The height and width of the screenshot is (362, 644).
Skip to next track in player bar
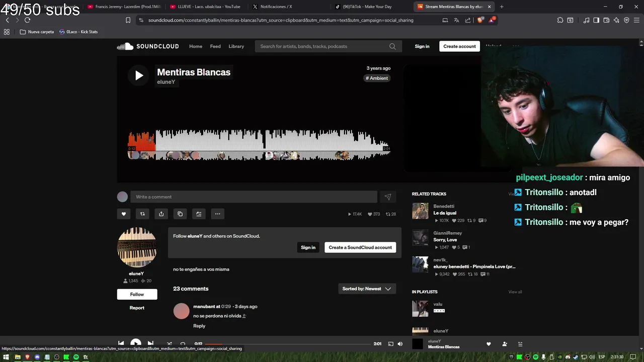pyautogui.click(x=150, y=343)
